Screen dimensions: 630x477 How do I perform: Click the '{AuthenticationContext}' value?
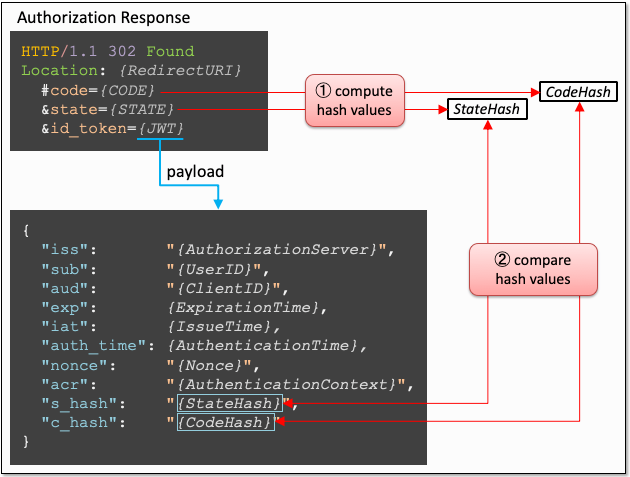[287, 385]
